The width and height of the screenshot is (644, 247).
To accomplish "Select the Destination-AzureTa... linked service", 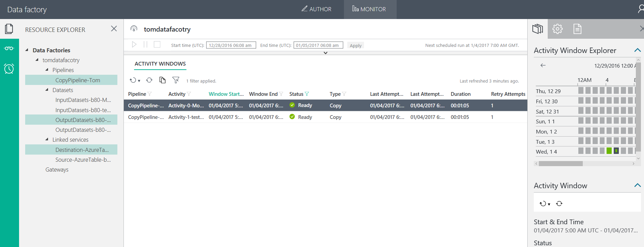I will 71,149.
